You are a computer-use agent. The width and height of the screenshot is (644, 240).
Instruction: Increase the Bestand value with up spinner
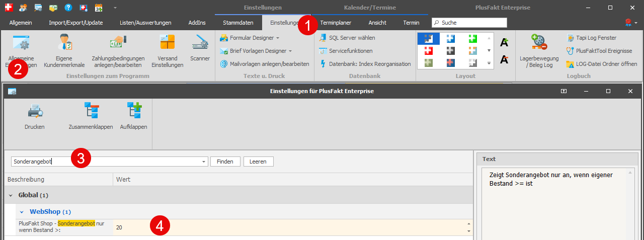click(x=469, y=224)
